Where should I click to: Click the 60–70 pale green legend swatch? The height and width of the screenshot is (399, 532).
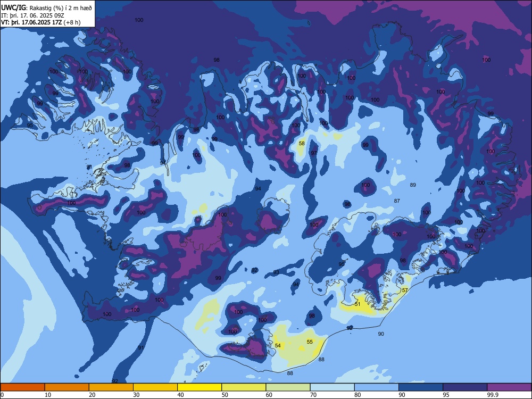(x=288, y=387)
